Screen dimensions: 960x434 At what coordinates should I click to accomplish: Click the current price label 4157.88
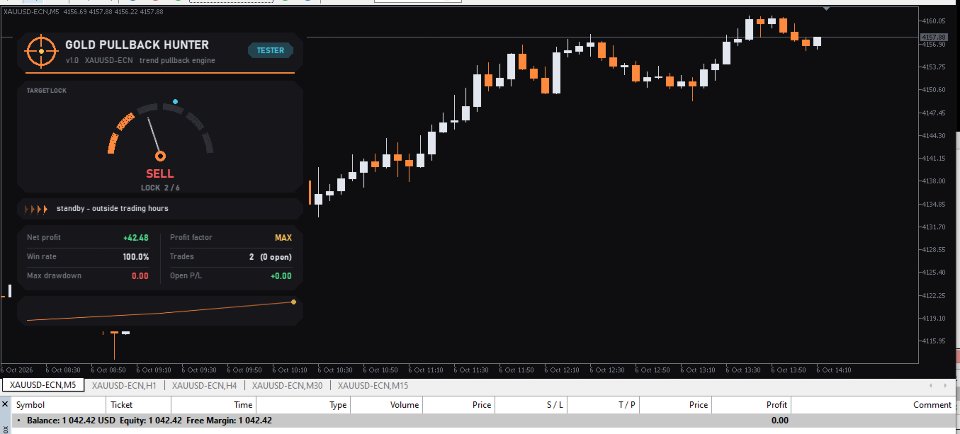coord(933,37)
